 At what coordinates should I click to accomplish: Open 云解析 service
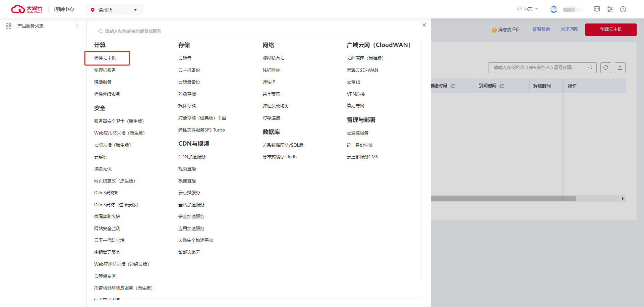coord(101,157)
